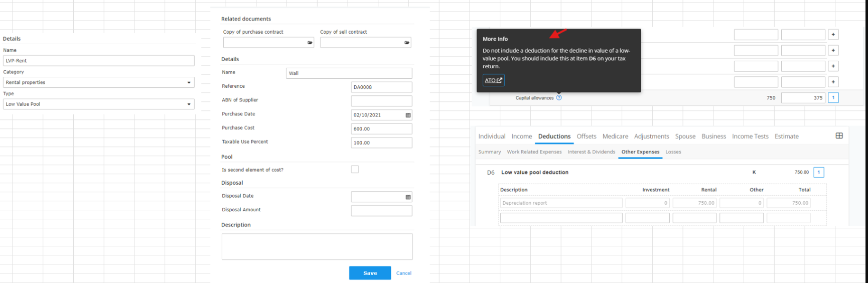Click the Rental amount field showing 750.00
The height and width of the screenshot is (283, 868).
[694, 203]
